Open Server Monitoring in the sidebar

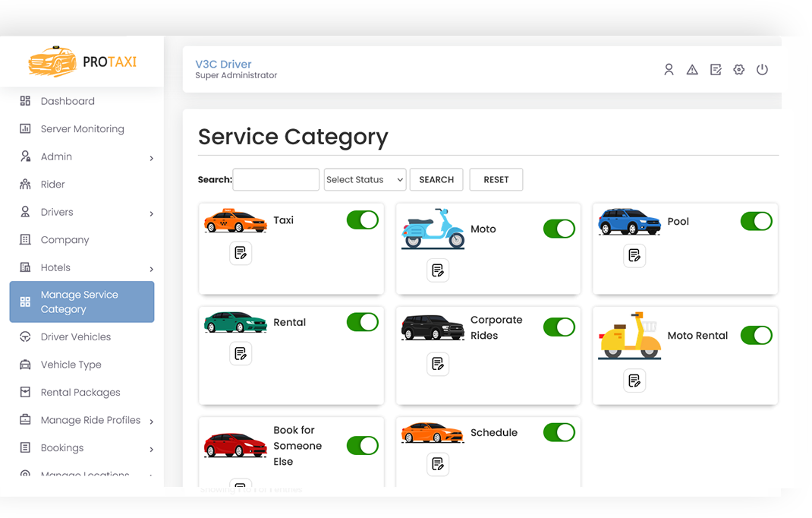point(82,128)
